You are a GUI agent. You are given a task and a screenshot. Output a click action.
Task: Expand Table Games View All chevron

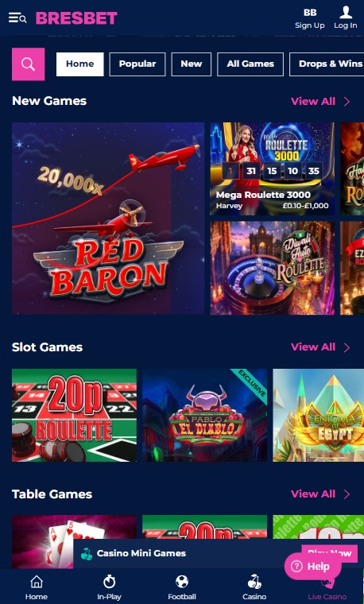click(347, 494)
